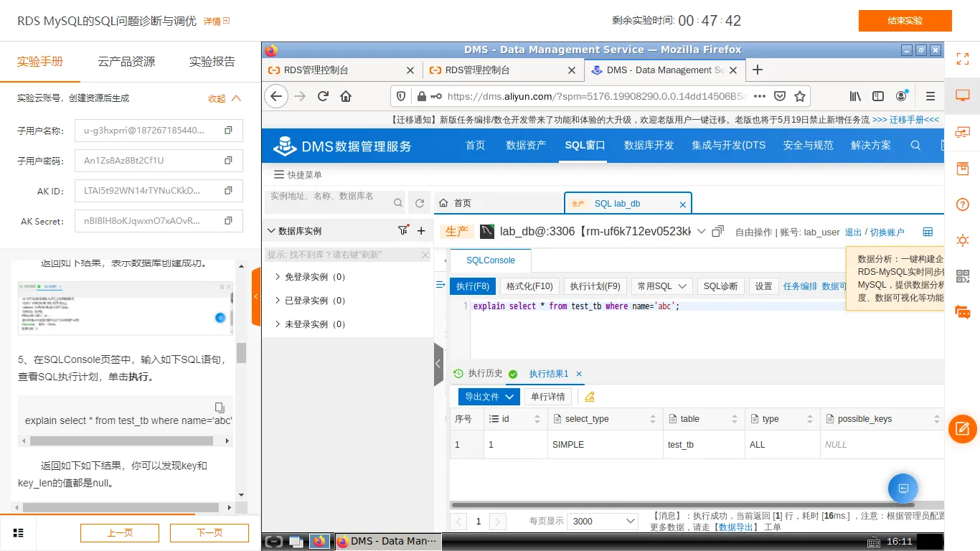Refresh the database instance list

[420, 204]
